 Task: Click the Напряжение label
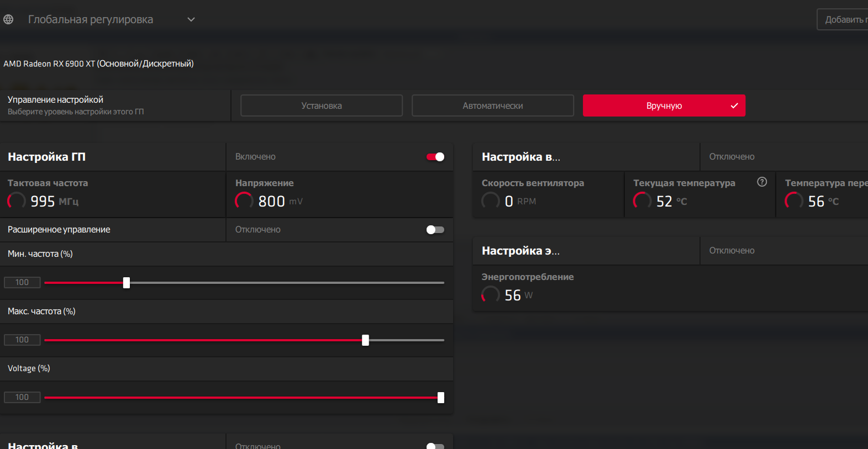[x=265, y=183]
